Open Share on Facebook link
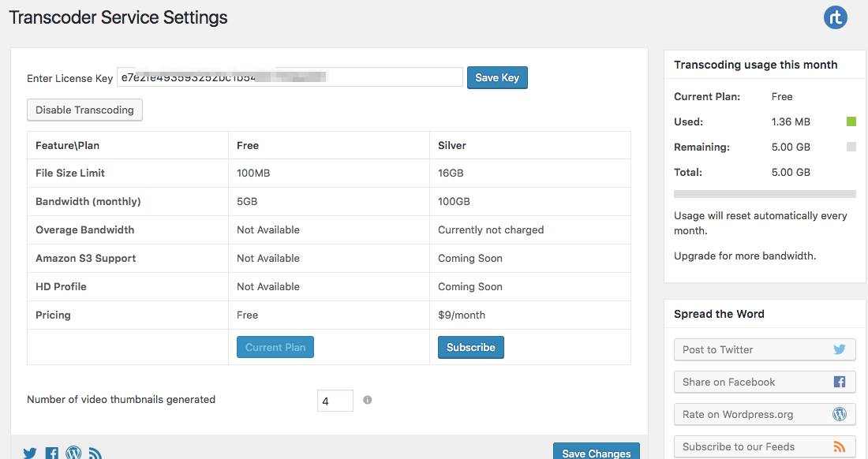This screenshot has height=459, width=868. (x=764, y=382)
